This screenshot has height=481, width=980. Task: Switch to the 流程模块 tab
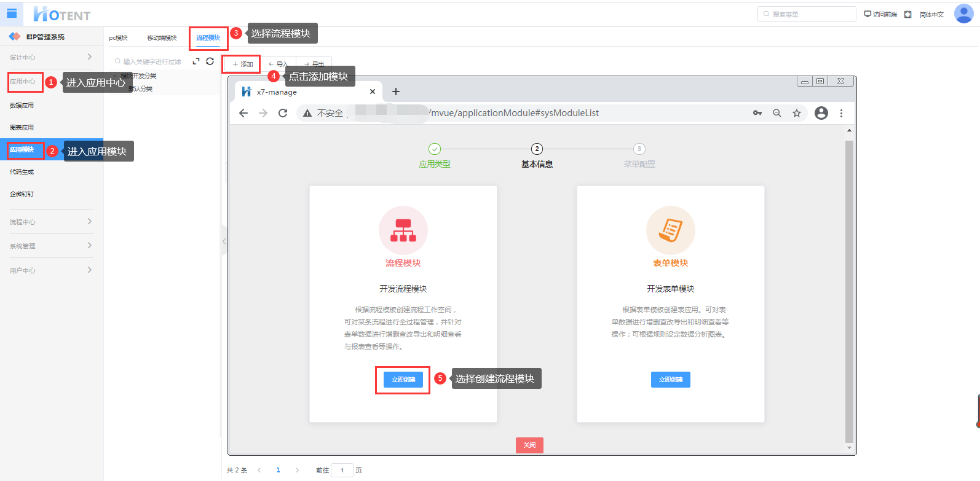pos(208,38)
